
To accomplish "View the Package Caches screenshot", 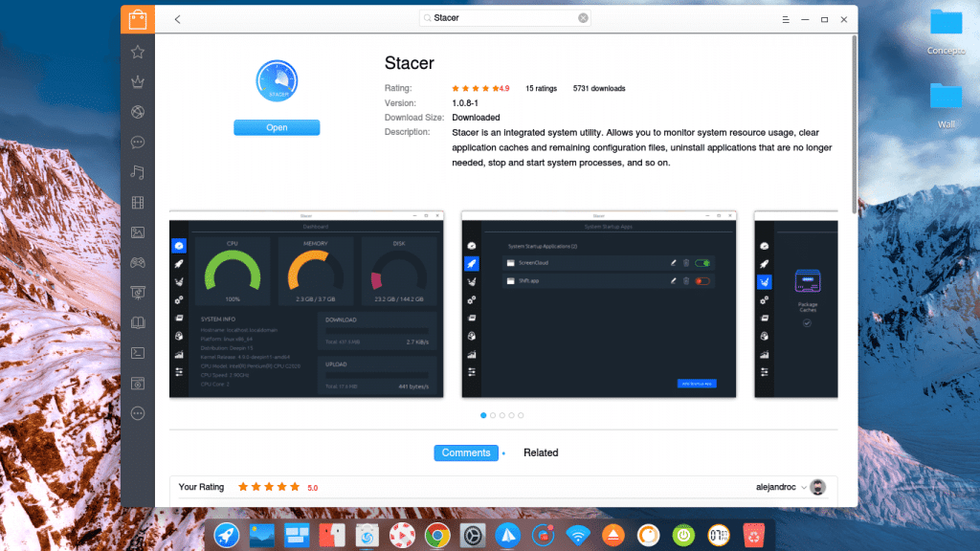I will tap(795, 304).
